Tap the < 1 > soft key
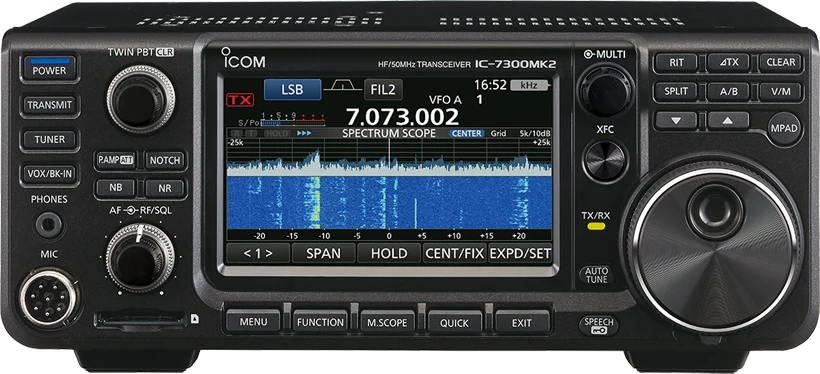Viewport: 820px width, 374px height. coord(258,254)
